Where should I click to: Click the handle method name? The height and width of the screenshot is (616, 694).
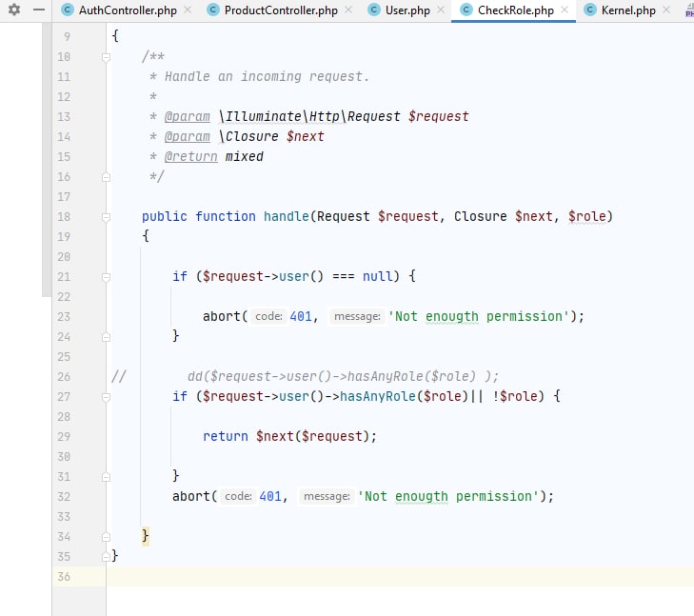coord(287,216)
